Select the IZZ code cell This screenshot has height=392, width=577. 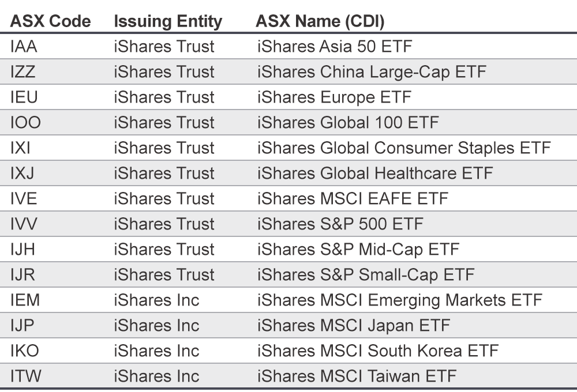tap(24, 72)
